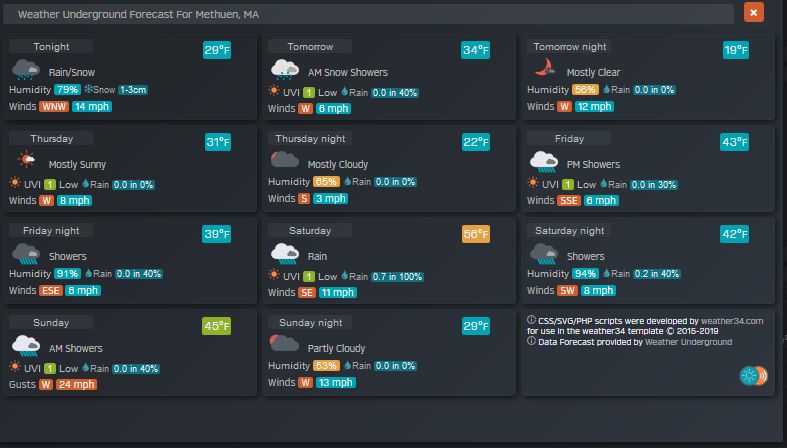The image size is (787, 448).
Task: Click the Sunday night Partly Cloudy icon
Action: [x=285, y=344]
